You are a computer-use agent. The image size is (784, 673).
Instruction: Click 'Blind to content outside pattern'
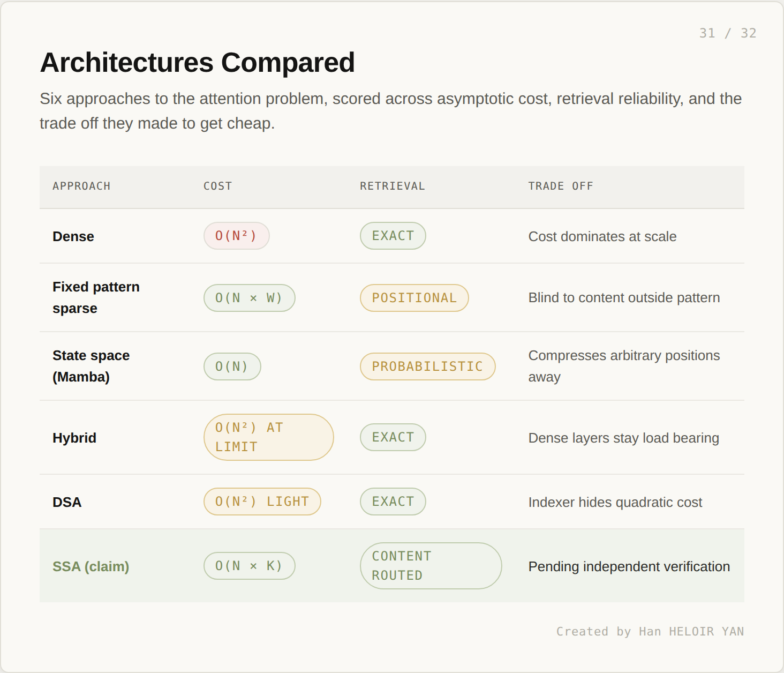pyautogui.click(x=624, y=297)
